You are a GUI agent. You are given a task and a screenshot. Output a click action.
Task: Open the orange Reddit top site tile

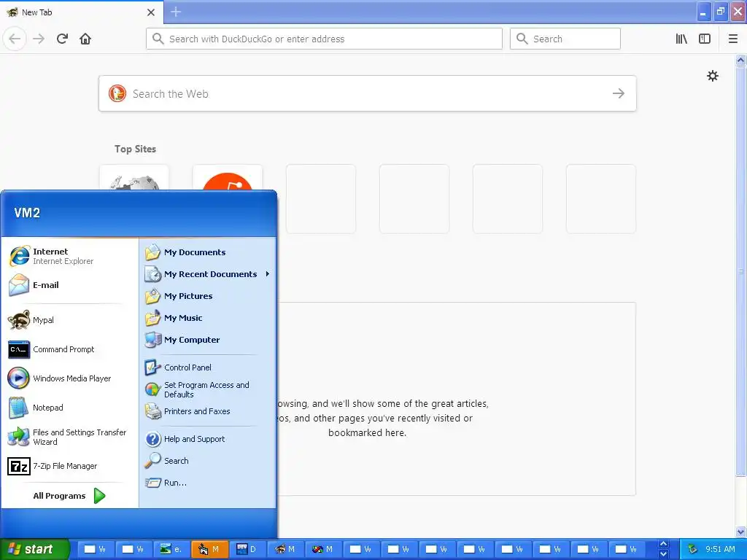click(x=228, y=178)
